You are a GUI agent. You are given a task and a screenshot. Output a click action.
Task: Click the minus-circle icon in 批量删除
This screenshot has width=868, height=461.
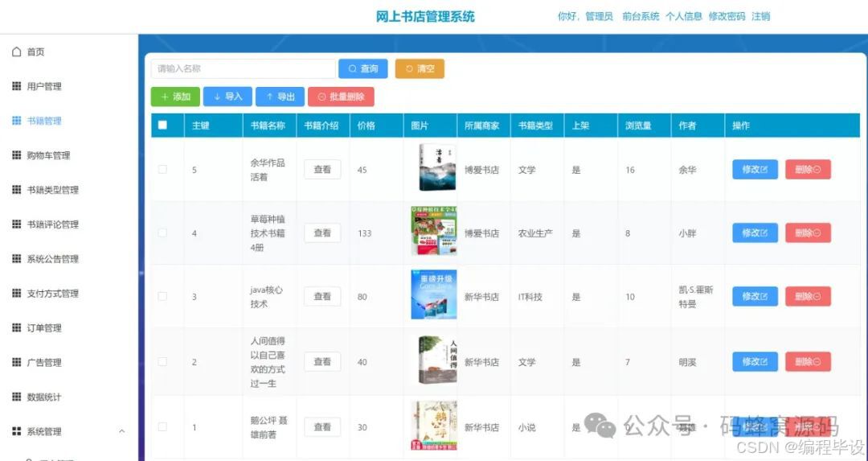point(321,97)
